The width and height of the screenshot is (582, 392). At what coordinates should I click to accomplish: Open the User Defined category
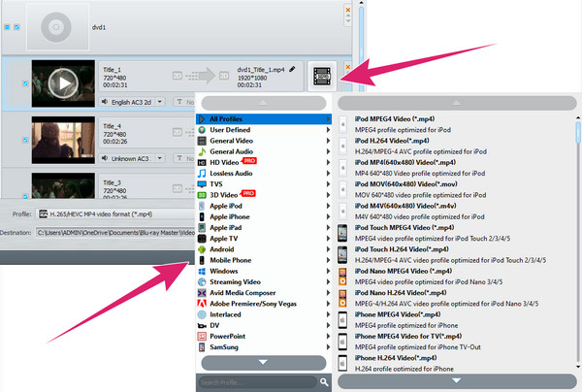(x=264, y=130)
